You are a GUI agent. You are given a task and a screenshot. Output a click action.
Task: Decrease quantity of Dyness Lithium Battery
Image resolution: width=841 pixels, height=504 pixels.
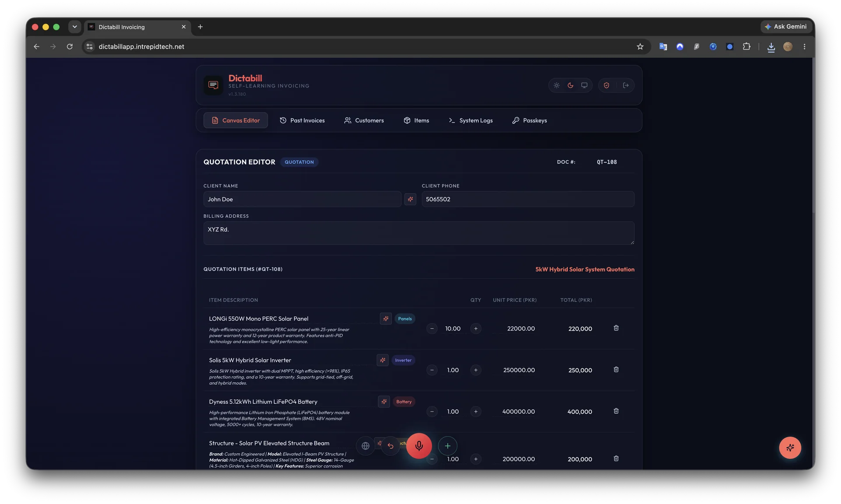coord(432,412)
